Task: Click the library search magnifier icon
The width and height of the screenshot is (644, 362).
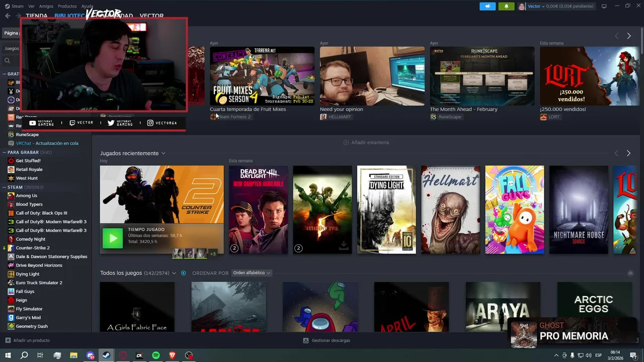Action: coord(8,60)
